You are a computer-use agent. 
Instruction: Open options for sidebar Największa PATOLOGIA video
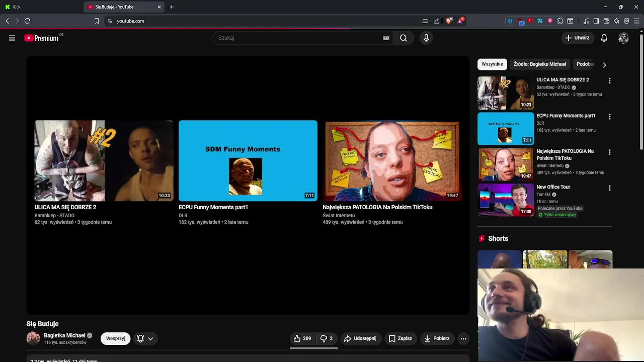[609, 152]
